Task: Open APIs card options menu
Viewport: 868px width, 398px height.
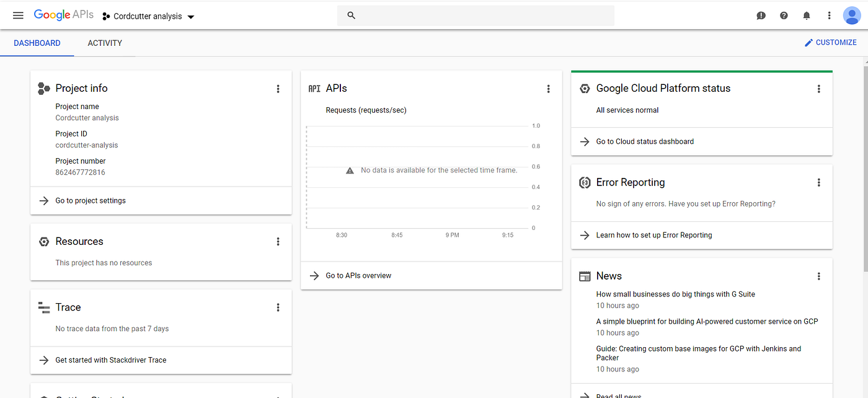Action: [x=548, y=89]
